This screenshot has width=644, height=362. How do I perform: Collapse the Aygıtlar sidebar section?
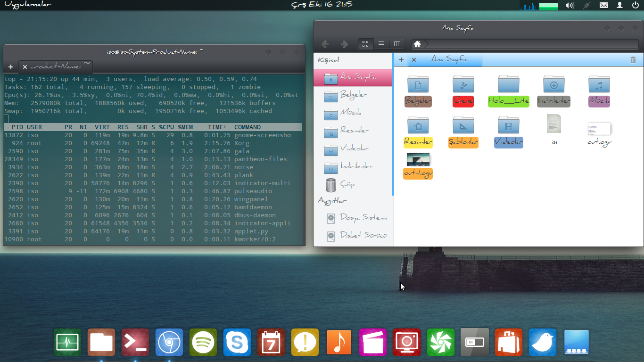click(332, 201)
